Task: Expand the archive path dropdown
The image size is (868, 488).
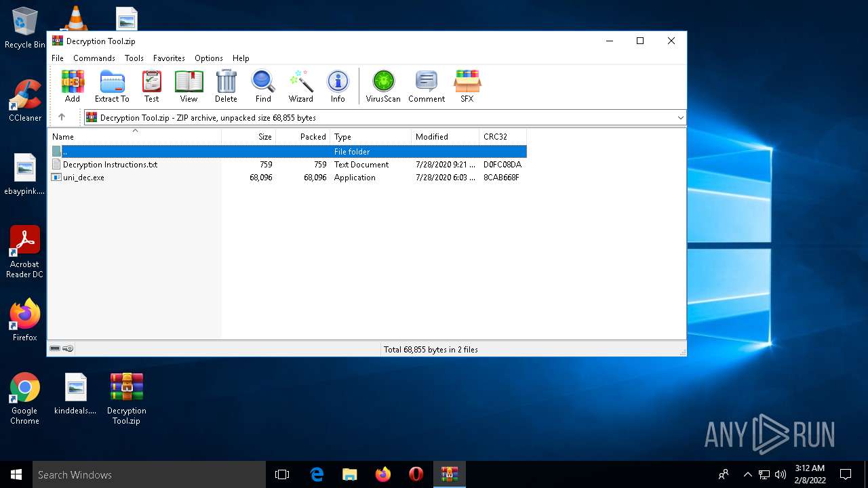Action: pyautogui.click(x=680, y=118)
